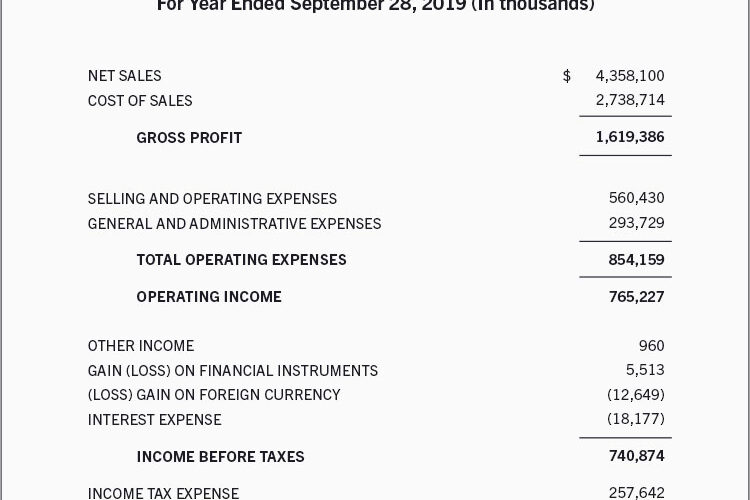This screenshot has width=750, height=500.
Task: Click INCOME BEFORE TAXES value 740,874
Action: point(636,456)
